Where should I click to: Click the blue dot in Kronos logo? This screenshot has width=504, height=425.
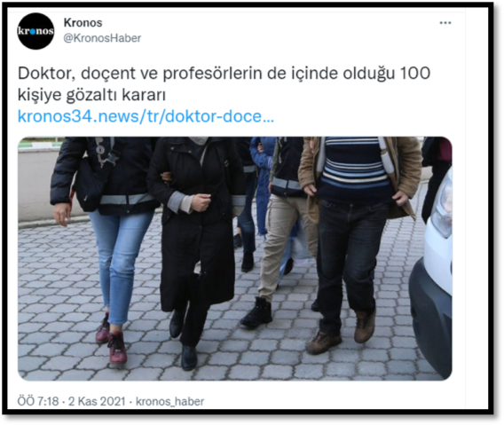pos(32,32)
